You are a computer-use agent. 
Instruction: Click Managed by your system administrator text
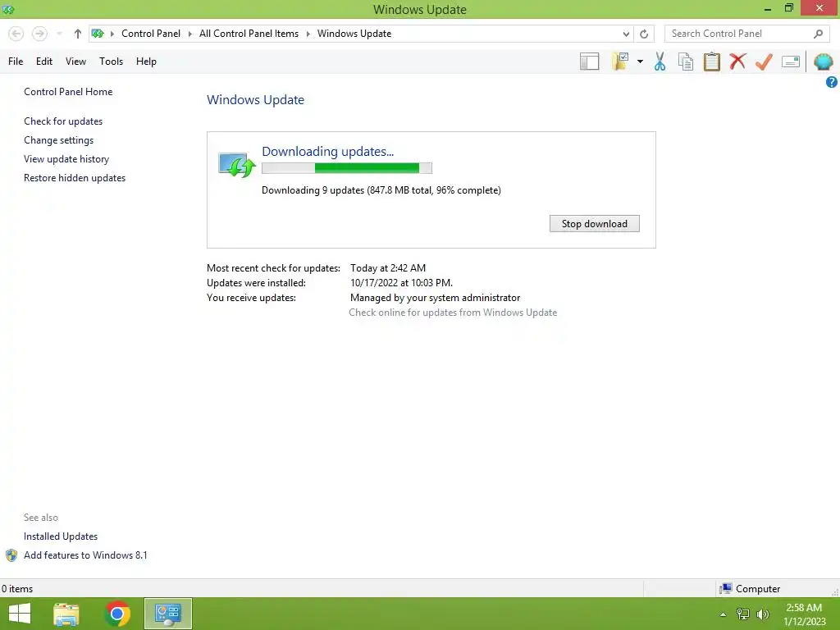click(435, 298)
